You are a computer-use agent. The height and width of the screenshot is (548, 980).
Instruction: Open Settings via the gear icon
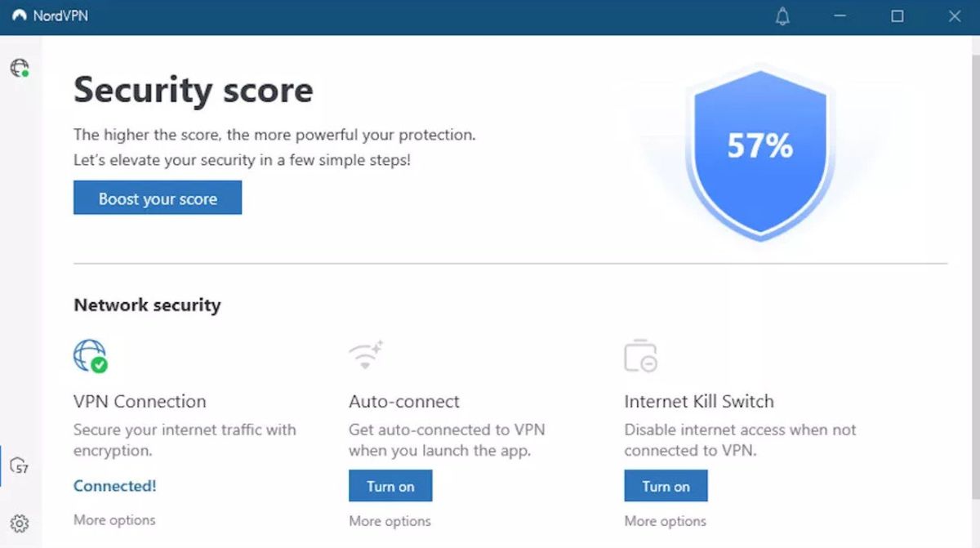[x=20, y=523]
